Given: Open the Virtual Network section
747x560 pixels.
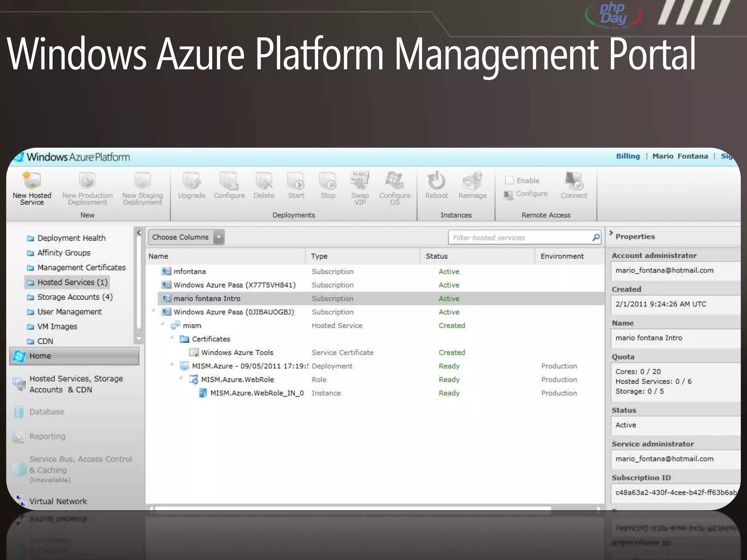Looking at the screenshot, I should point(58,501).
